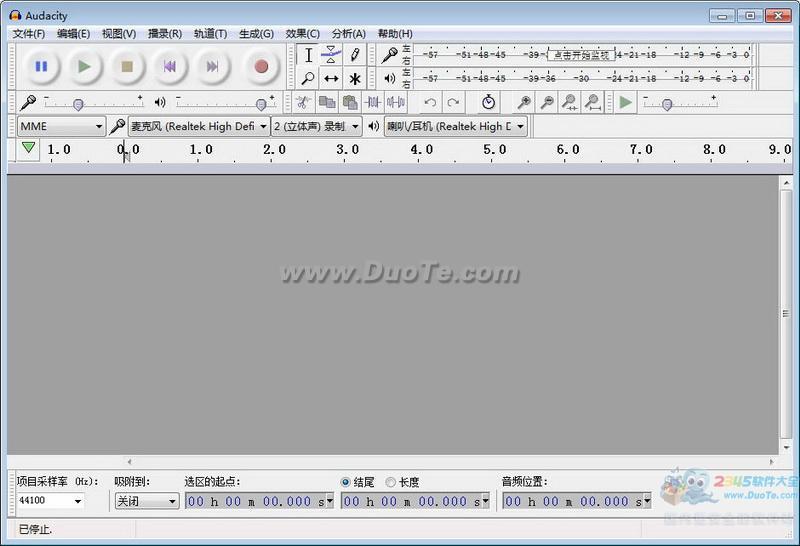Click the playback meter speaker icon

click(x=390, y=78)
